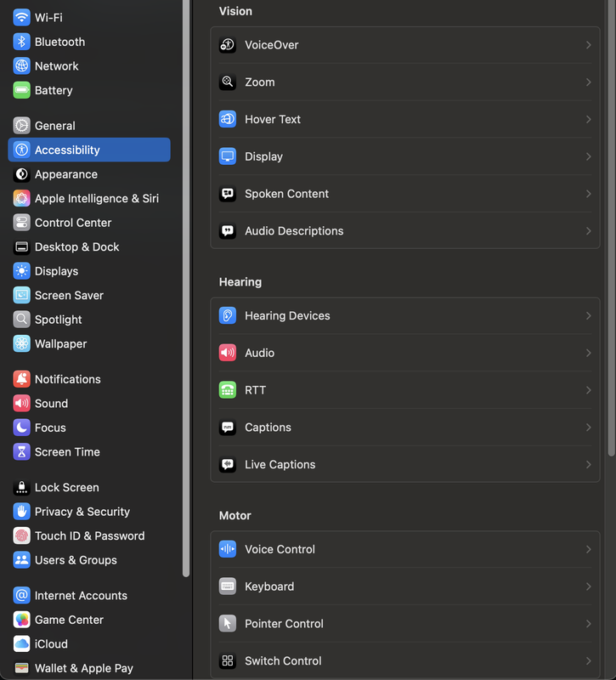The width and height of the screenshot is (616, 680).
Task: Click the RTT green phone icon
Action: 228,390
